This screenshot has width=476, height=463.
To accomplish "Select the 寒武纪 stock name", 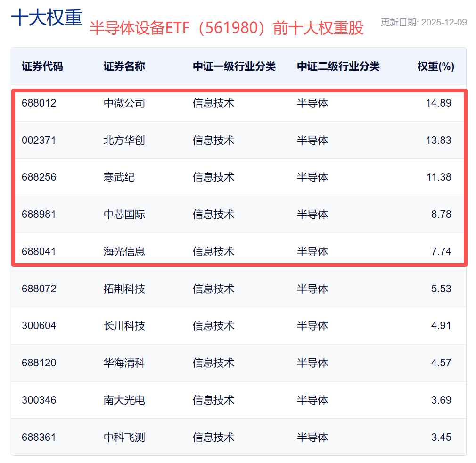I will tap(119, 177).
